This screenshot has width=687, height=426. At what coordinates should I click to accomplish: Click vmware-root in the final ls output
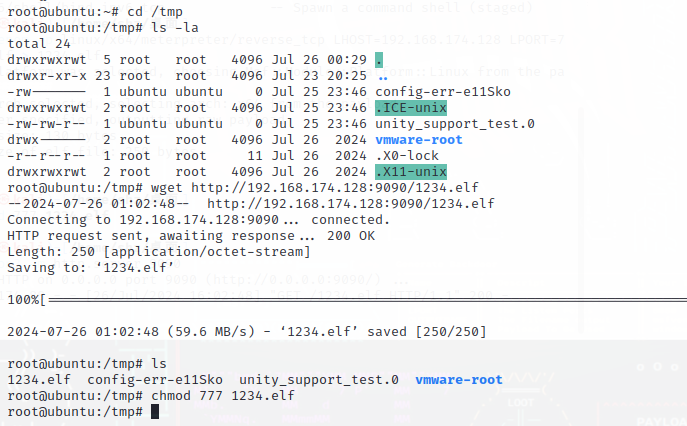(x=459, y=380)
